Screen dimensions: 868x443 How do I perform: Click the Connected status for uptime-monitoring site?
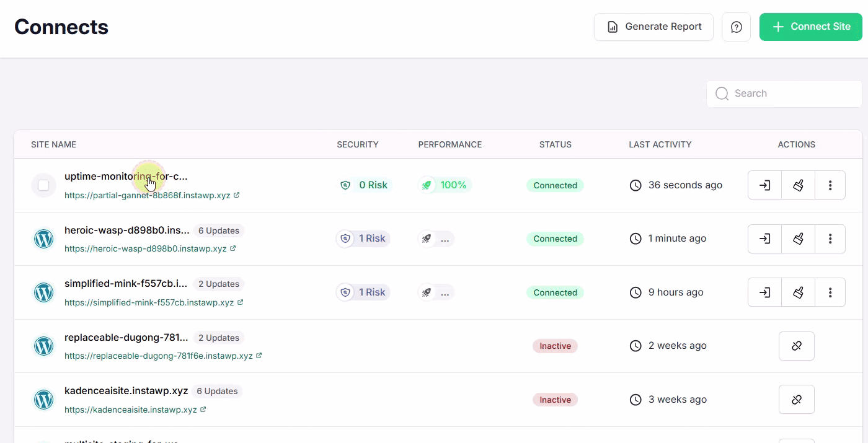[x=555, y=185]
